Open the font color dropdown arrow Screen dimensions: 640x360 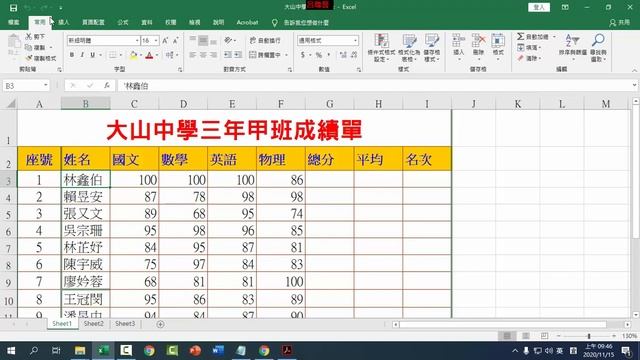click(157, 55)
